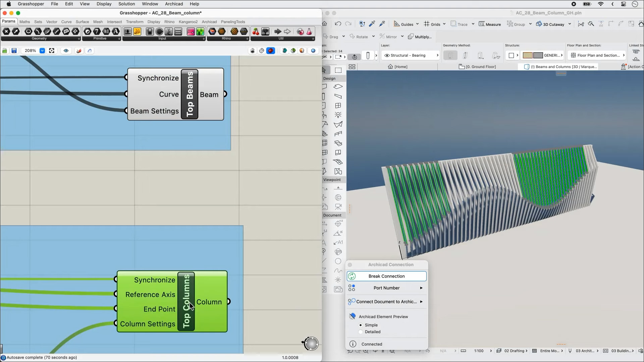Pick the vector arrow parameter in Geometry group
Viewport: 644px width, 362px height.
tap(16, 32)
